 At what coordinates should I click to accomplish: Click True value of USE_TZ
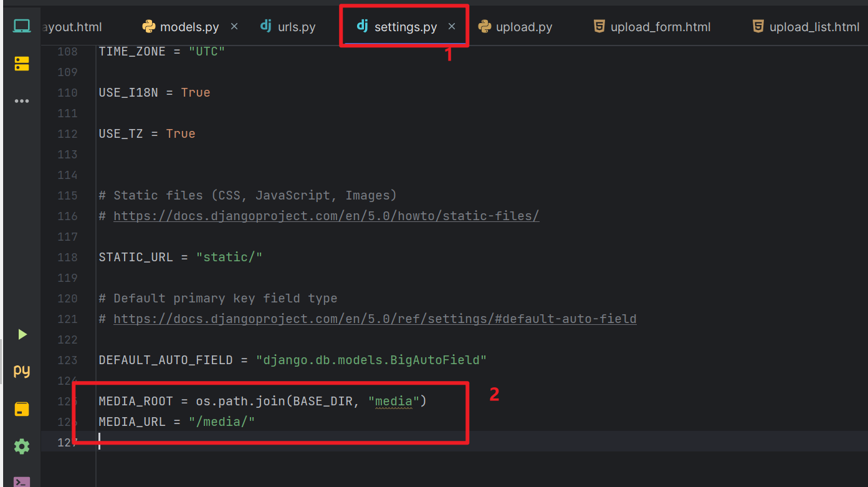click(x=181, y=133)
